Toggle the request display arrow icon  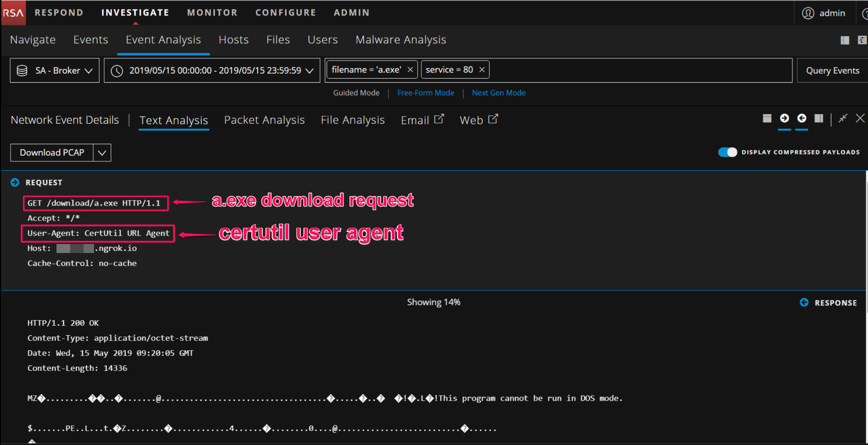[784, 118]
